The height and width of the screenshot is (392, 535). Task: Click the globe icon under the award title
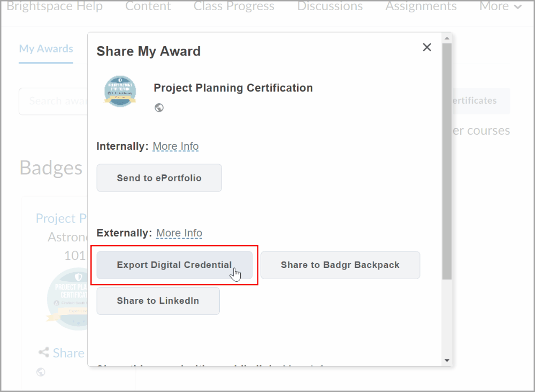click(x=159, y=107)
